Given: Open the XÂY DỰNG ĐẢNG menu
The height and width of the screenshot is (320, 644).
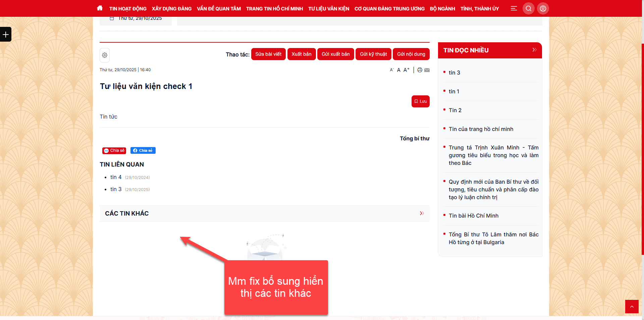Looking at the screenshot, I should tap(171, 9).
